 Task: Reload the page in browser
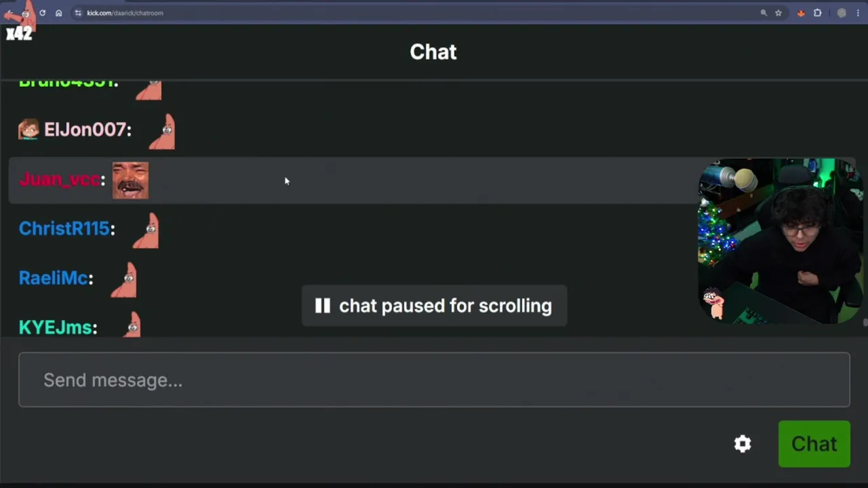(x=42, y=13)
